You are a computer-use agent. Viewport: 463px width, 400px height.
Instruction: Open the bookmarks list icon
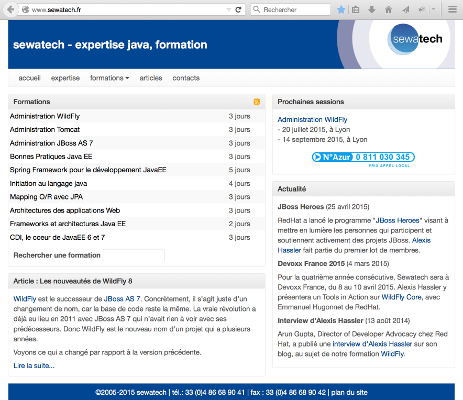[356, 10]
